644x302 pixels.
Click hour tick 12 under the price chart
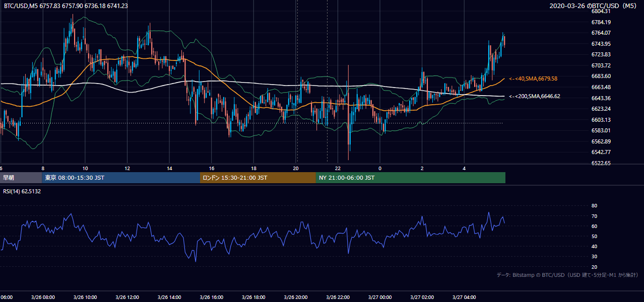(x=127, y=169)
